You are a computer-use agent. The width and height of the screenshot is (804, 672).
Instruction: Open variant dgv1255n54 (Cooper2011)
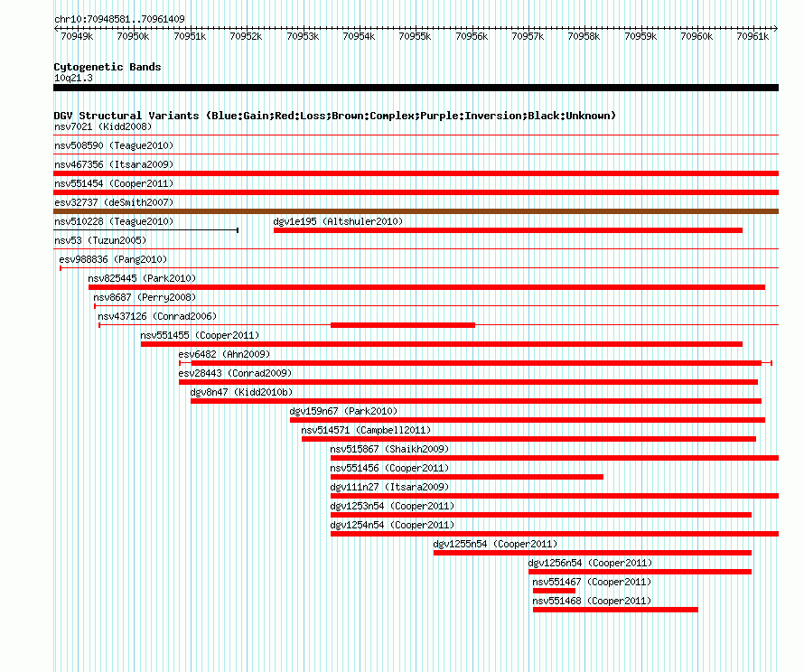495,544
